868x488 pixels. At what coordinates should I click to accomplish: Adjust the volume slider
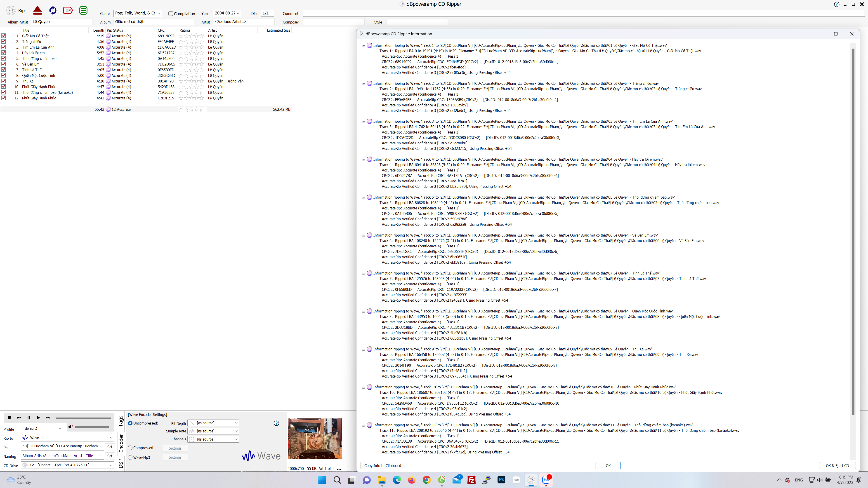[92, 427]
